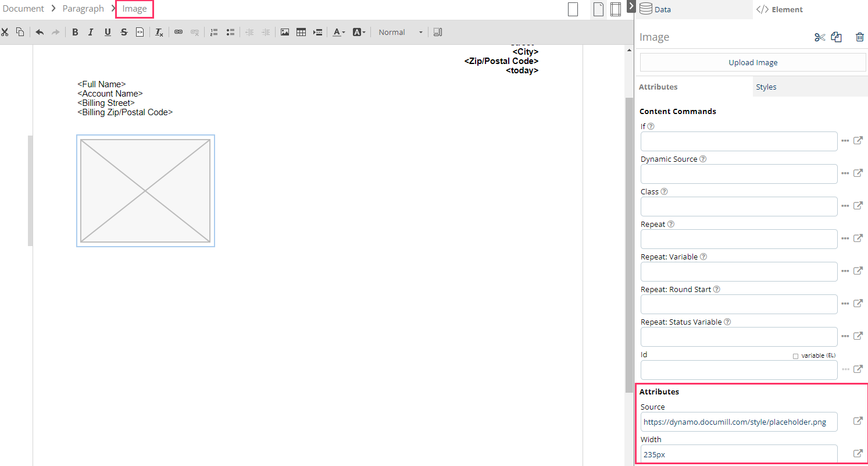Viewport: 868px width, 466px height.
Task: Enable the variable (EL) checkbox for Id
Action: click(795, 356)
